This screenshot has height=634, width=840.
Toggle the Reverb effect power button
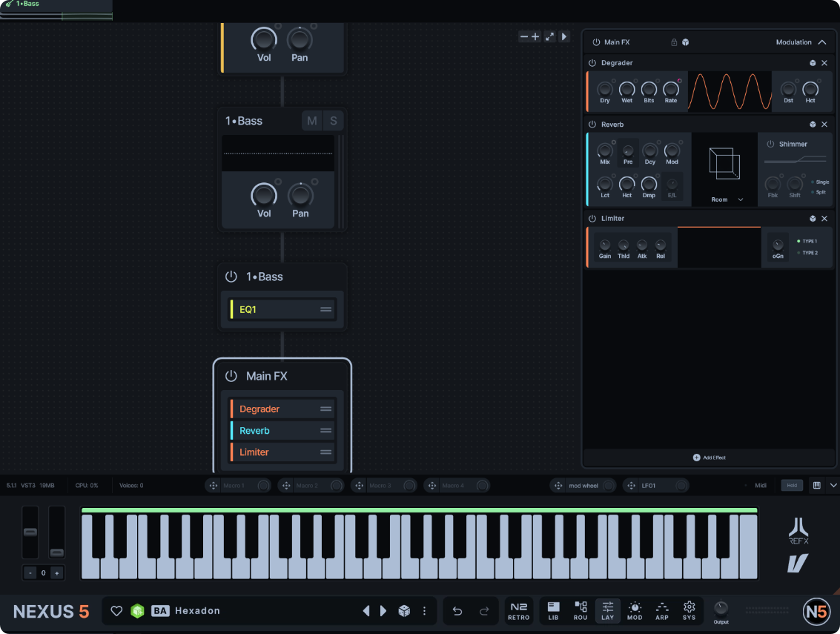(592, 125)
